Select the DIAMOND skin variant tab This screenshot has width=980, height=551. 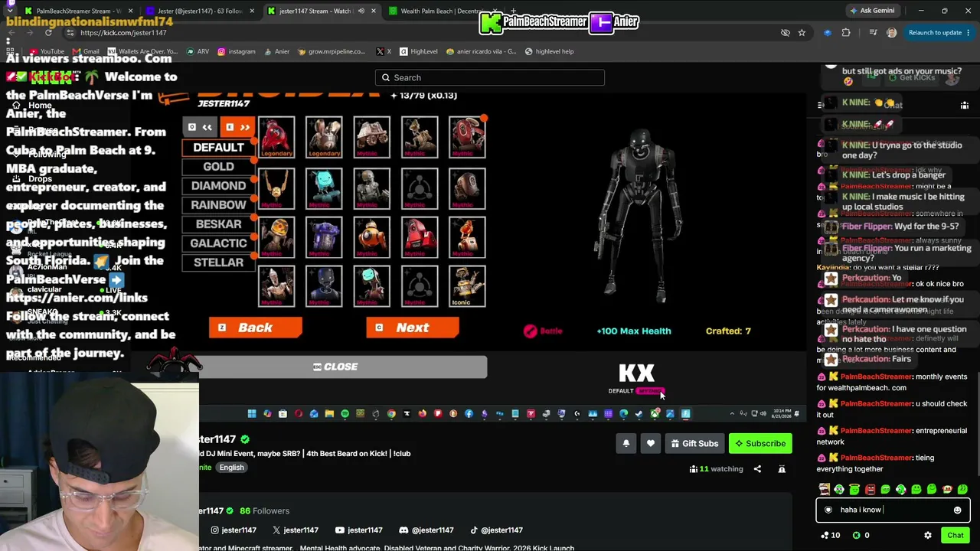(218, 186)
